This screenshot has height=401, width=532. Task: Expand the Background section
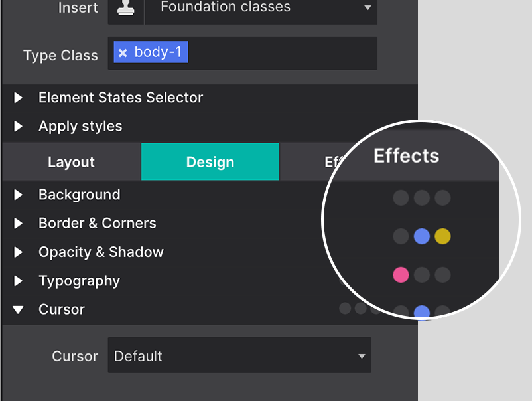coord(19,195)
